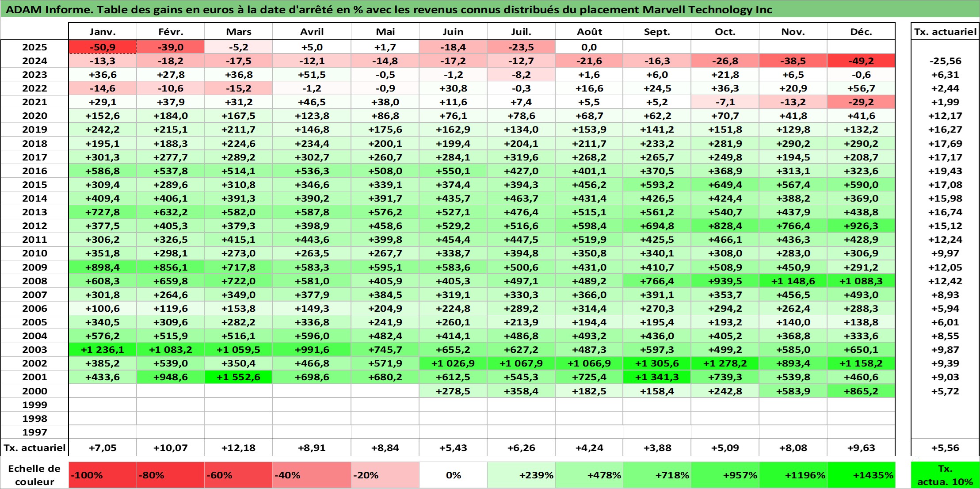Select cell +1 088,3 in the 2008 row

(x=861, y=281)
